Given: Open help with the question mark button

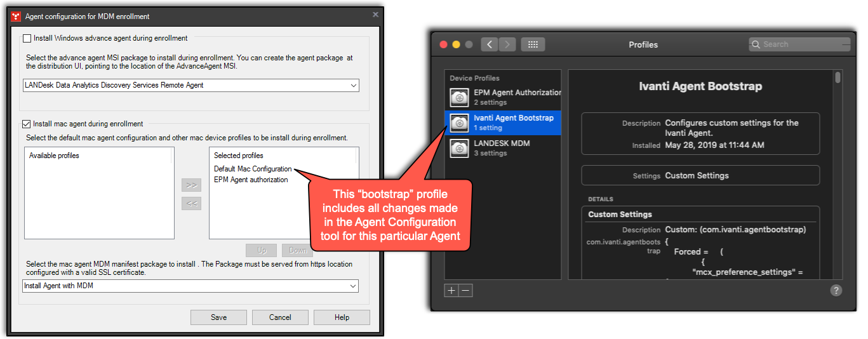Looking at the screenshot, I should (836, 290).
